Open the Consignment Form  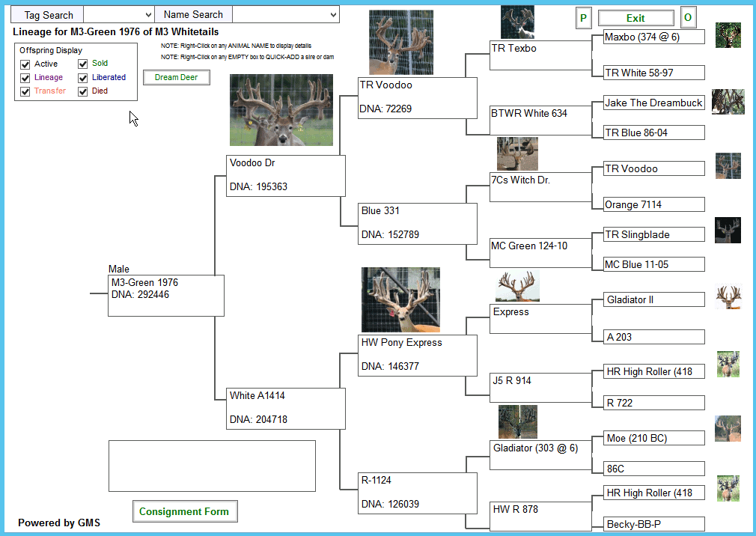[x=185, y=512]
